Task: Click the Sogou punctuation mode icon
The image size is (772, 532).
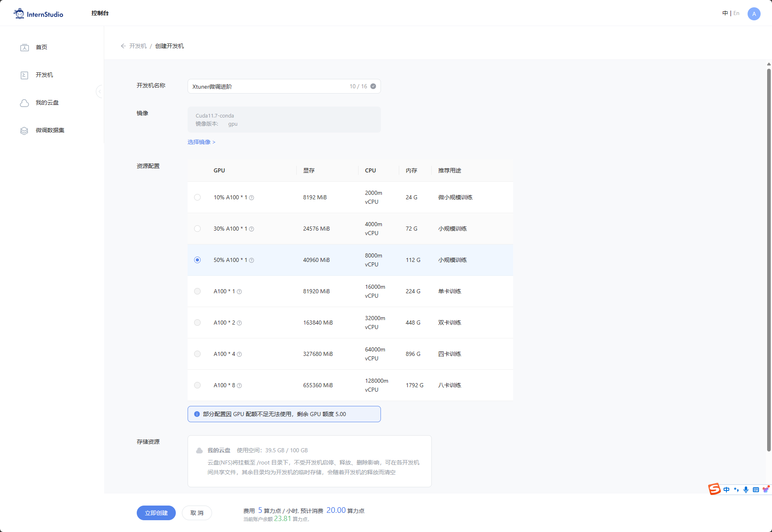Action: [x=736, y=490]
